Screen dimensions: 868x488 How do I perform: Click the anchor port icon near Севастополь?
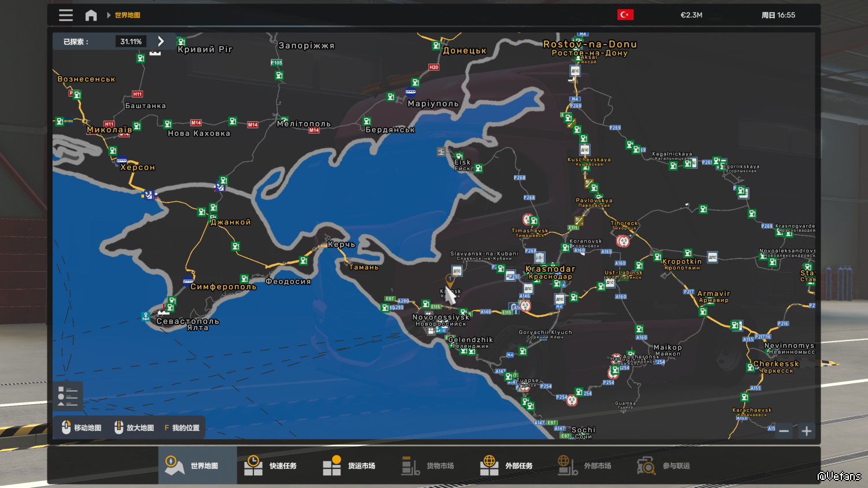pos(146,316)
